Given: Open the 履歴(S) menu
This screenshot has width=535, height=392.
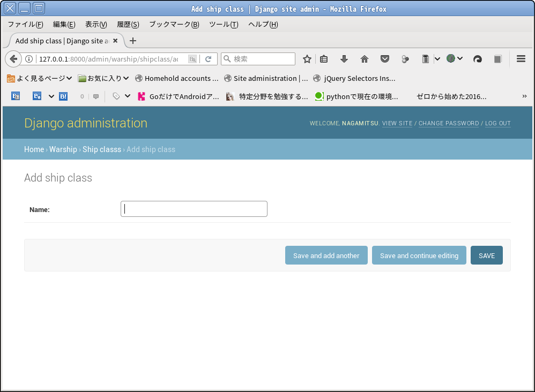Looking at the screenshot, I should point(128,24).
